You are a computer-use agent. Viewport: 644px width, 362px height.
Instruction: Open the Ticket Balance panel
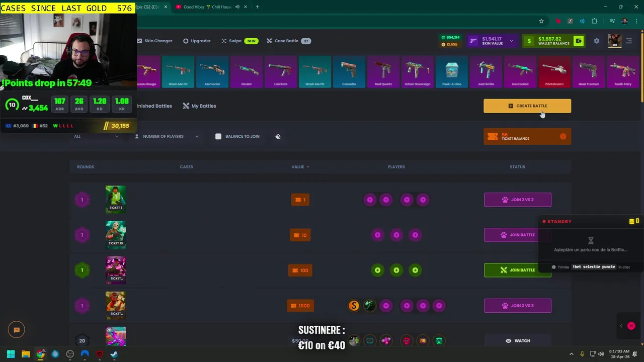[527, 137]
